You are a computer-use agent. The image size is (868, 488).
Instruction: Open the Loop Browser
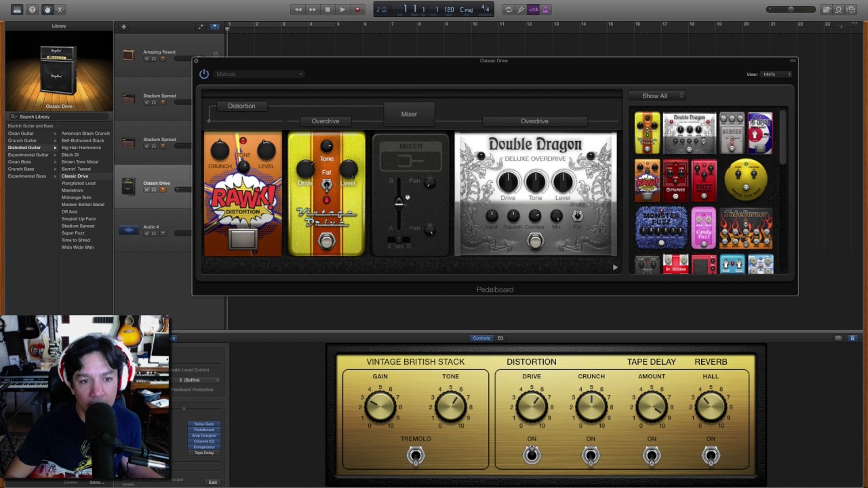click(838, 9)
